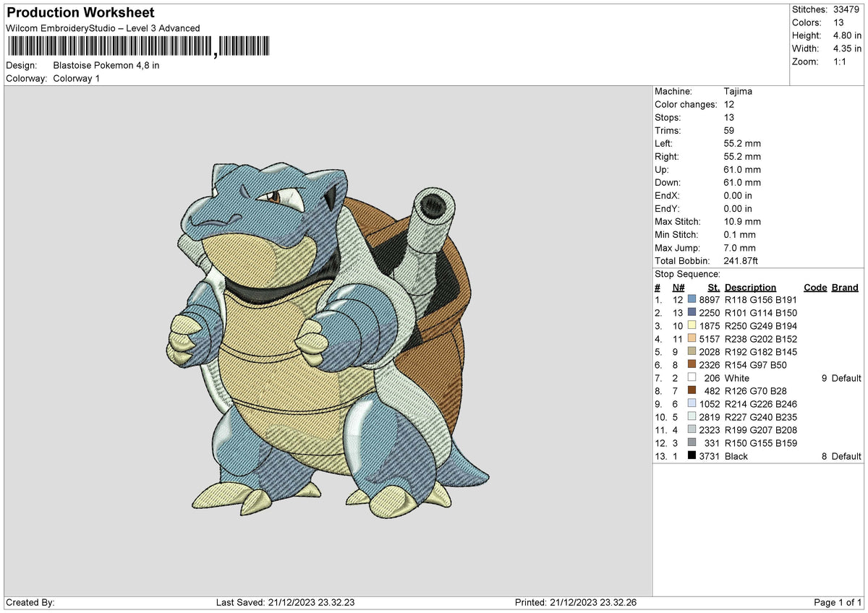868x613 pixels.
Task: Click Total Bobbin value 241.87ft
Action: pyautogui.click(x=741, y=260)
